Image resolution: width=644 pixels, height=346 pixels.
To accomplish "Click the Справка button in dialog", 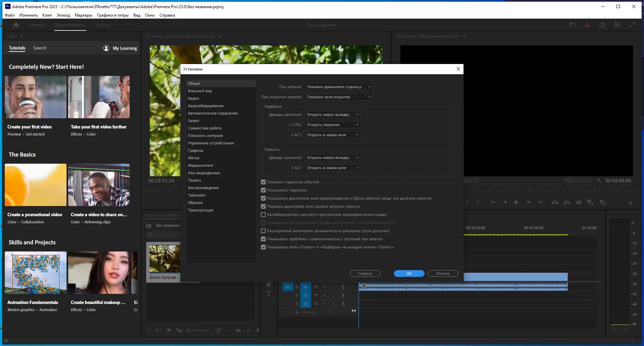I will click(x=365, y=273).
